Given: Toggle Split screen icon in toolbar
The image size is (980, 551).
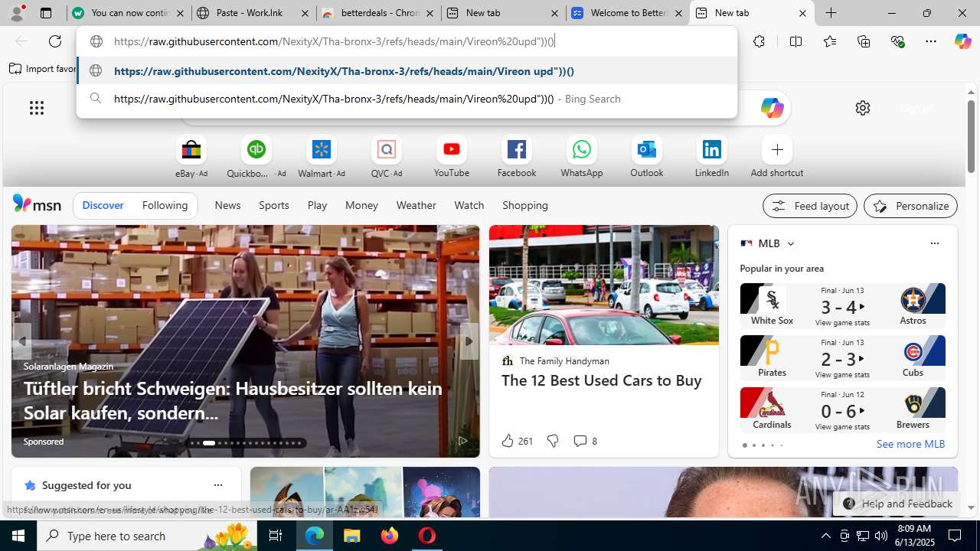Looking at the screenshot, I should (x=795, y=41).
